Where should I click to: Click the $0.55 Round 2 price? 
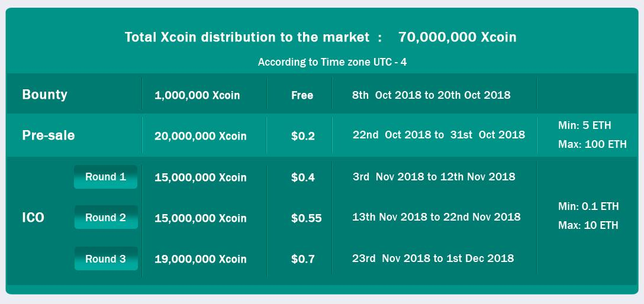(x=307, y=218)
